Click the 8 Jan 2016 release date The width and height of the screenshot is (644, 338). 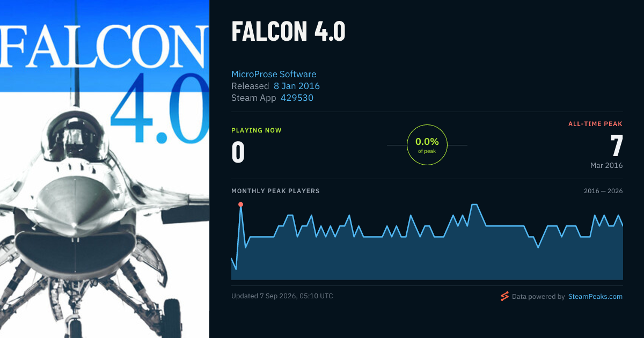(x=297, y=86)
